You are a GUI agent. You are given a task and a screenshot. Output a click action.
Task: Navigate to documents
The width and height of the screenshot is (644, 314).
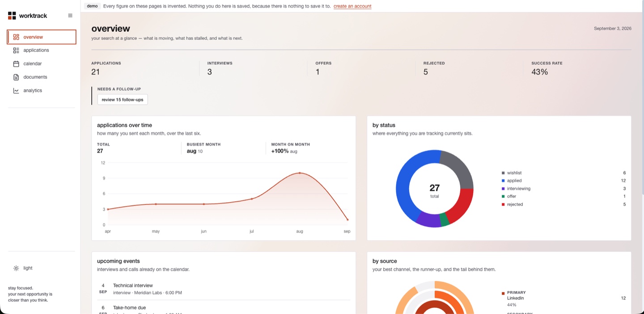(42, 77)
